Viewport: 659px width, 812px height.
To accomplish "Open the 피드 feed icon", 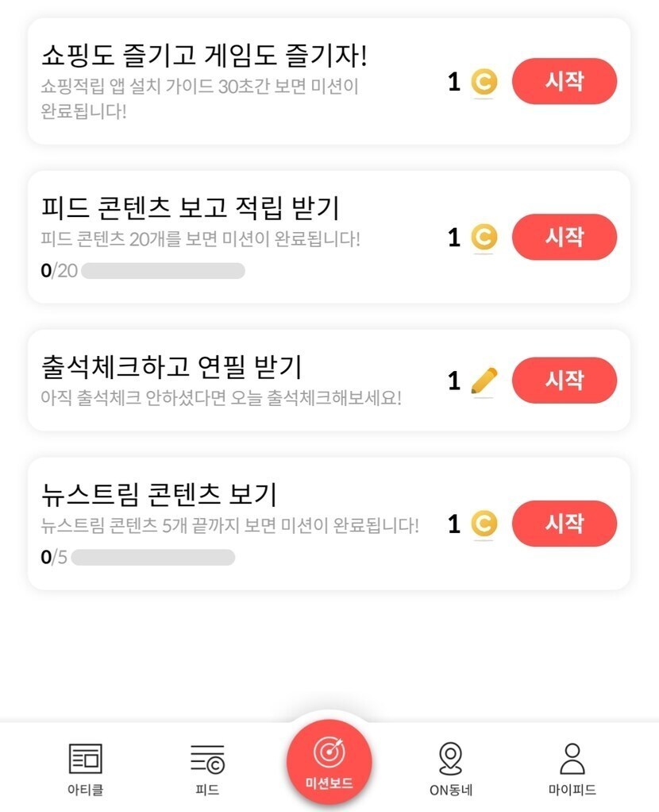I will [x=207, y=760].
